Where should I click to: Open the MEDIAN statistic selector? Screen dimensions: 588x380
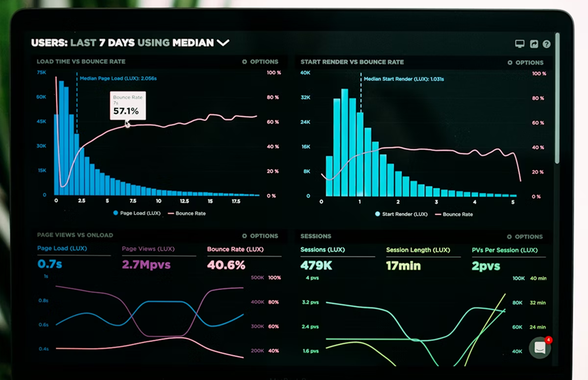click(x=193, y=43)
